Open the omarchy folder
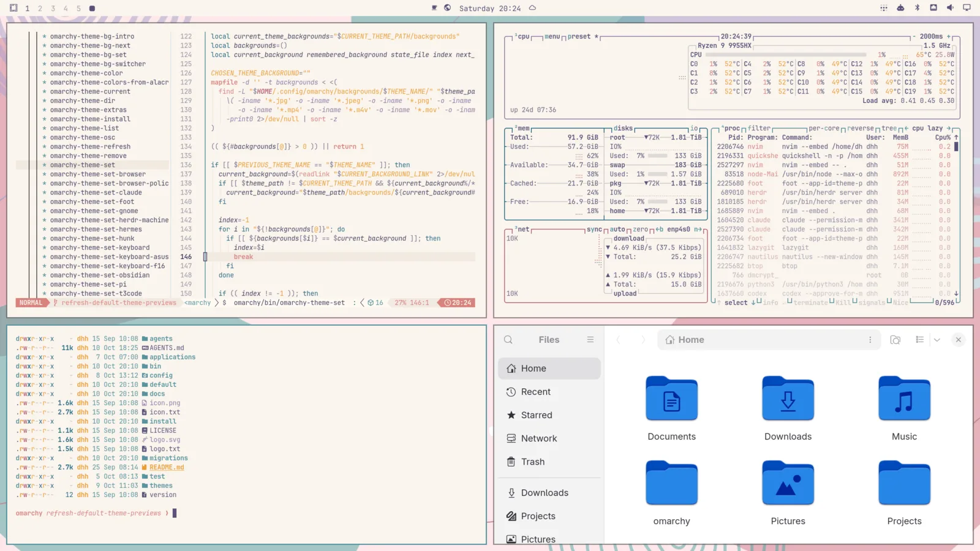 pyautogui.click(x=672, y=493)
